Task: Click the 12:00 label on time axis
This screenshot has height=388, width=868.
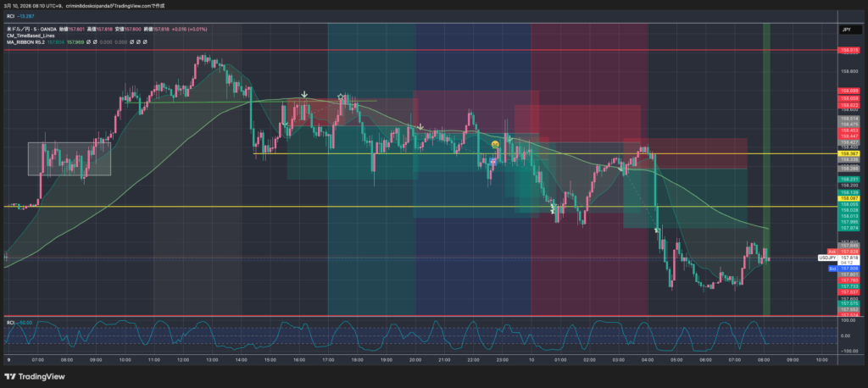Action: [x=183, y=359]
